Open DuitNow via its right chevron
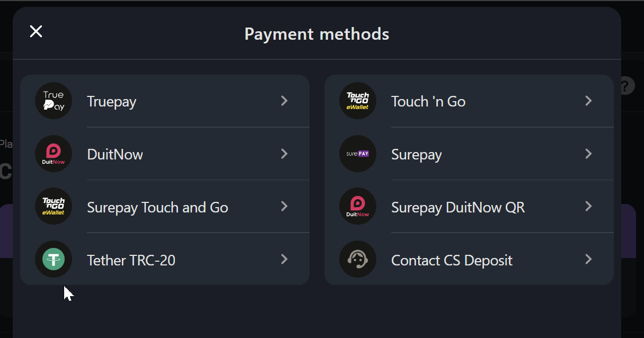 (x=285, y=154)
